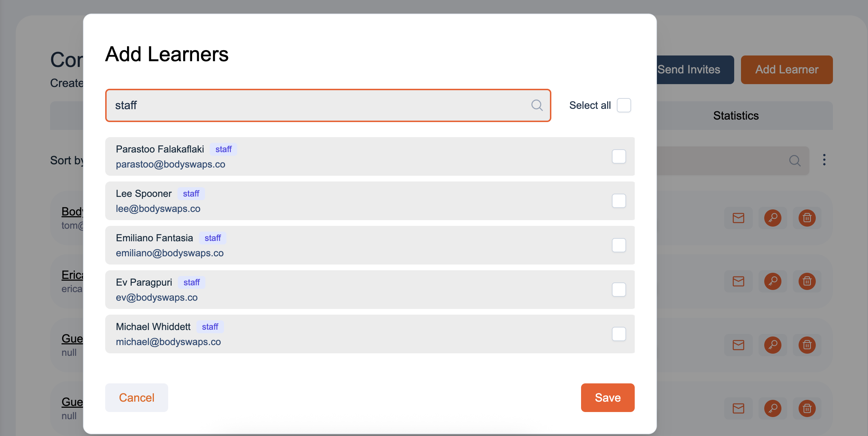The width and height of the screenshot is (868, 436).
Task: Click the search magnifier in Add Learners field
Action: [x=537, y=105]
